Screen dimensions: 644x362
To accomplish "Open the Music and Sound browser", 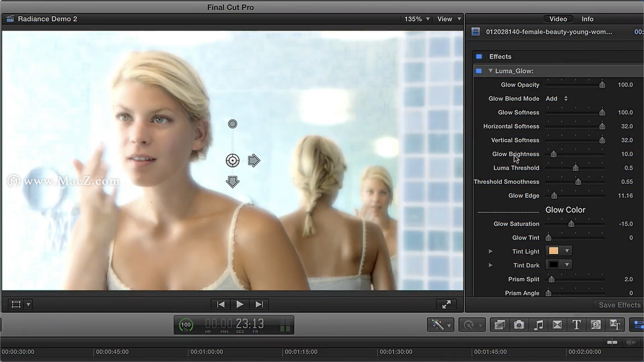I will (x=538, y=325).
